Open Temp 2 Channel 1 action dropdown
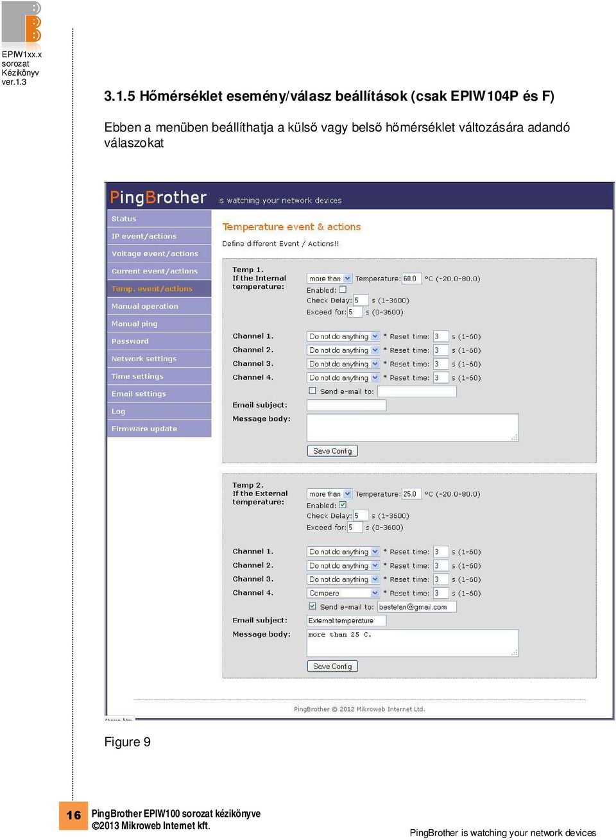The height and width of the screenshot is (840, 616). point(343,552)
